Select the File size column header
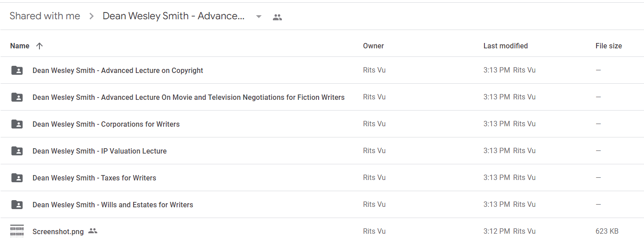 pos(609,46)
